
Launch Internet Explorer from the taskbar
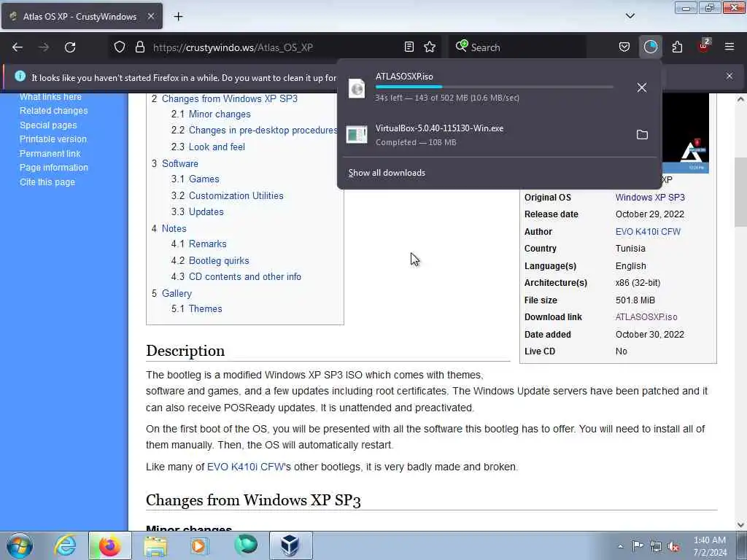(x=65, y=545)
